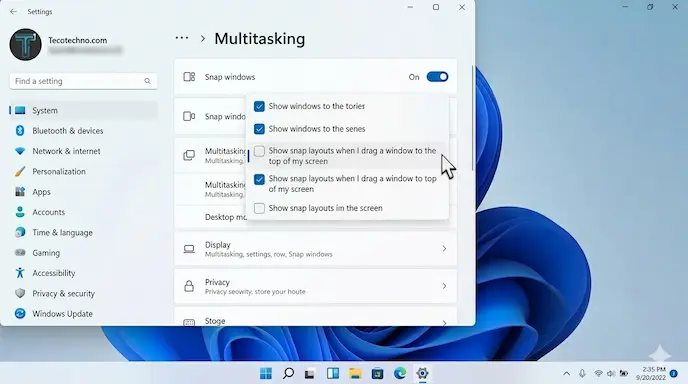Click the Gaming controller icon
The image size is (688, 384).
click(x=20, y=253)
